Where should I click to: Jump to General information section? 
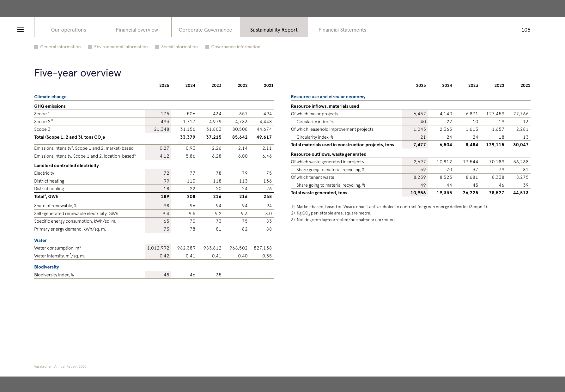pyautogui.click(x=60, y=47)
